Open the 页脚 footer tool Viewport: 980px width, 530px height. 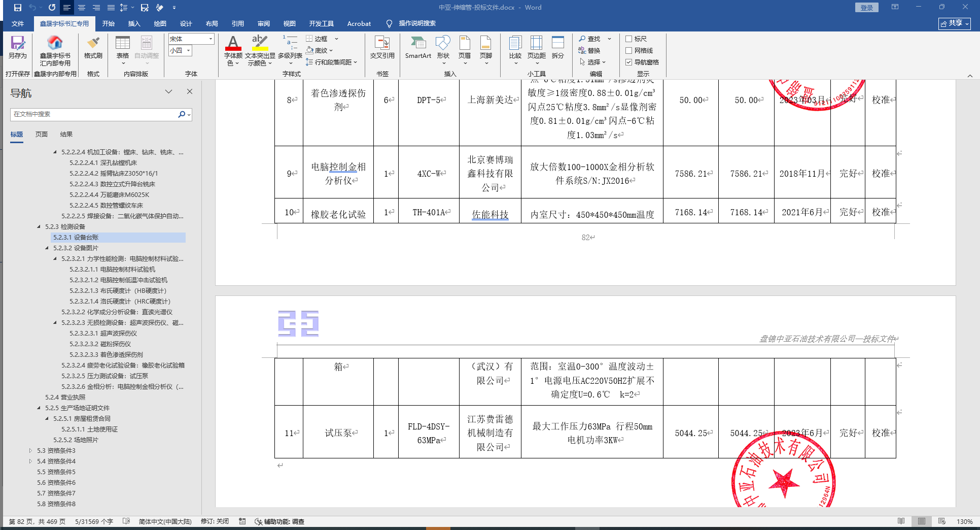[486, 50]
